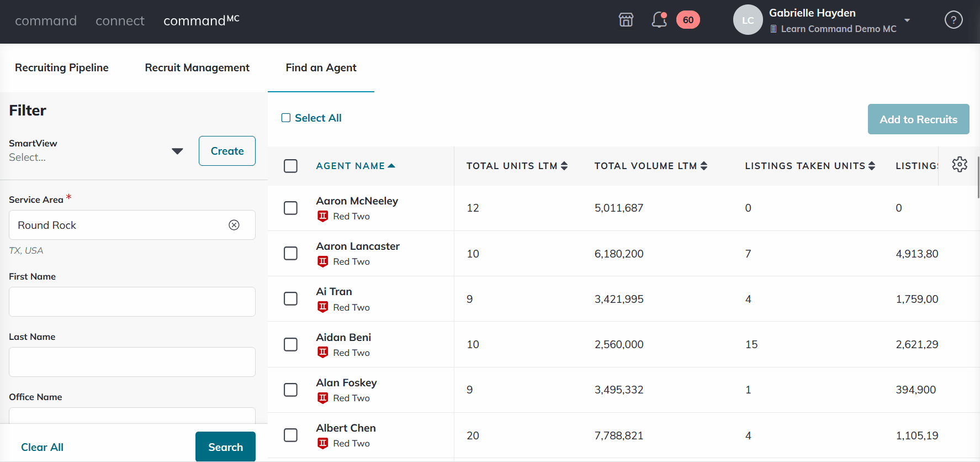Open the Recruit Management tab
This screenshot has height=462, width=980.
pos(197,67)
